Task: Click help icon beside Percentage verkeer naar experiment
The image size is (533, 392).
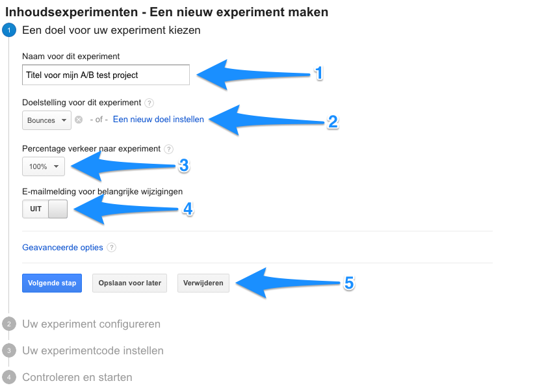Action: (x=169, y=149)
